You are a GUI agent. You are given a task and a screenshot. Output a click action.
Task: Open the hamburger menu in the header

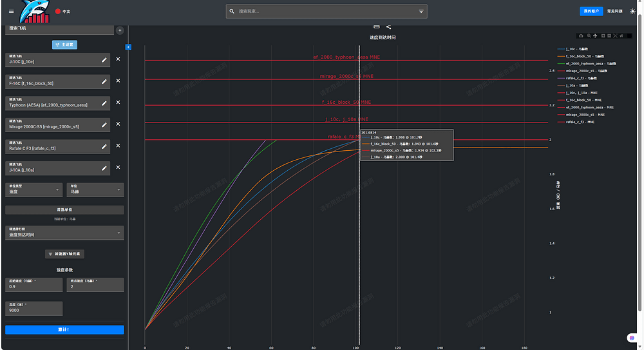click(11, 11)
